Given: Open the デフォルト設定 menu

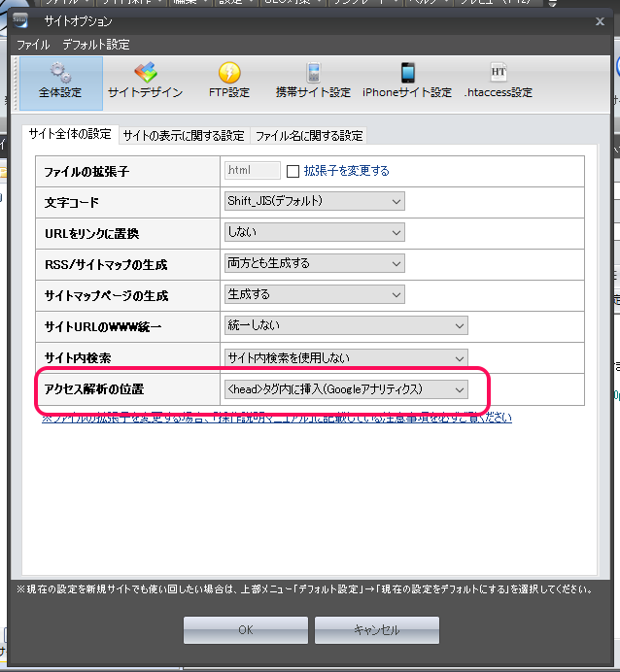Looking at the screenshot, I should pos(95,45).
